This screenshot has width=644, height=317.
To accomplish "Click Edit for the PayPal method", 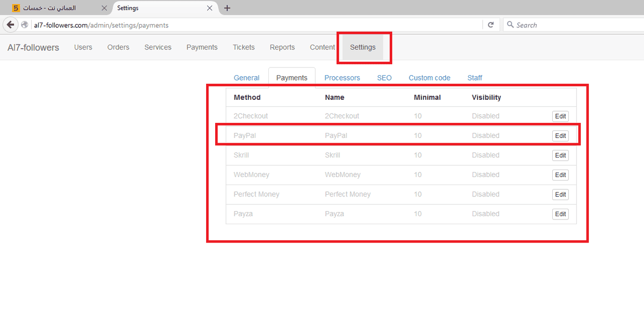I will [560, 136].
